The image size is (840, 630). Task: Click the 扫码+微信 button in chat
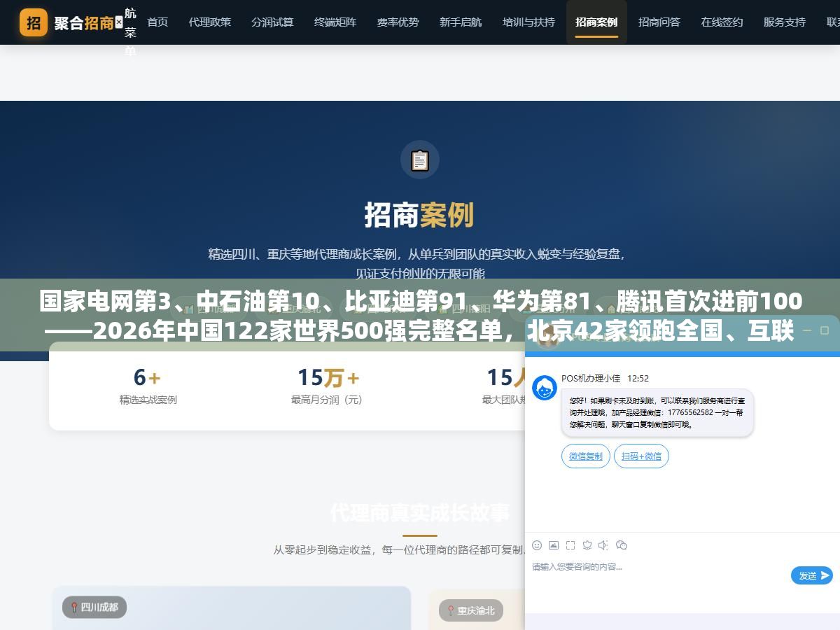pos(642,456)
